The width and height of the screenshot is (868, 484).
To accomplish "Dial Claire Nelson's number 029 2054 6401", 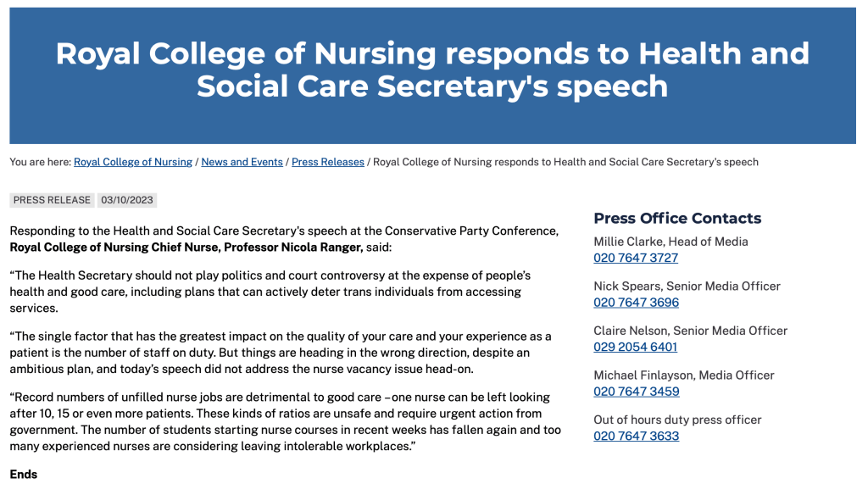I will coord(635,347).
